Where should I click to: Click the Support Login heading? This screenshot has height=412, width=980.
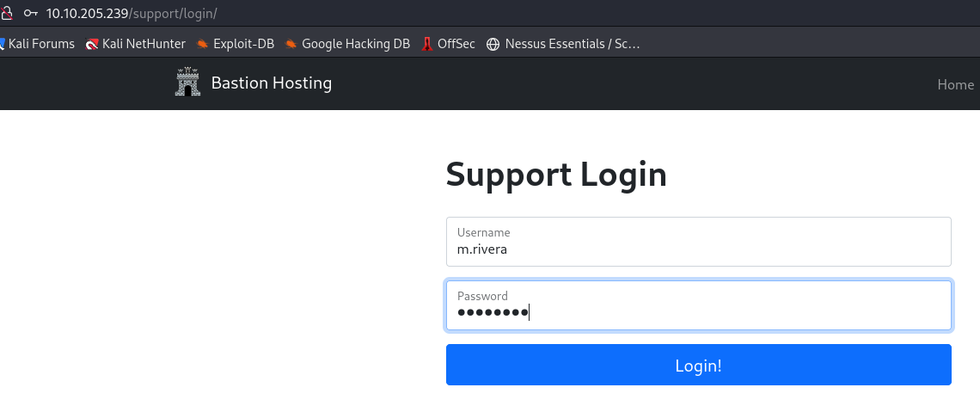[x=556, y=175]
